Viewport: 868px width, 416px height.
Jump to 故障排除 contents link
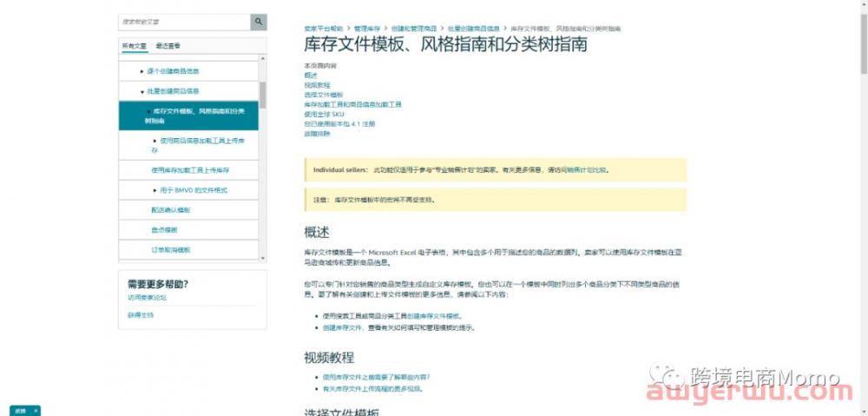(317, 134)
